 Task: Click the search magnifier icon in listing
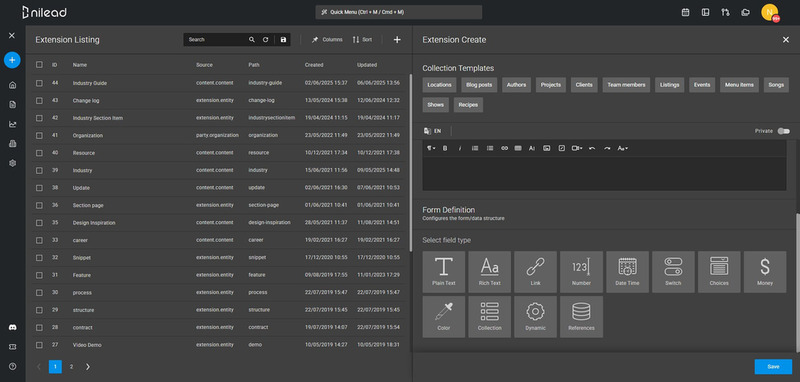(252, 40)
